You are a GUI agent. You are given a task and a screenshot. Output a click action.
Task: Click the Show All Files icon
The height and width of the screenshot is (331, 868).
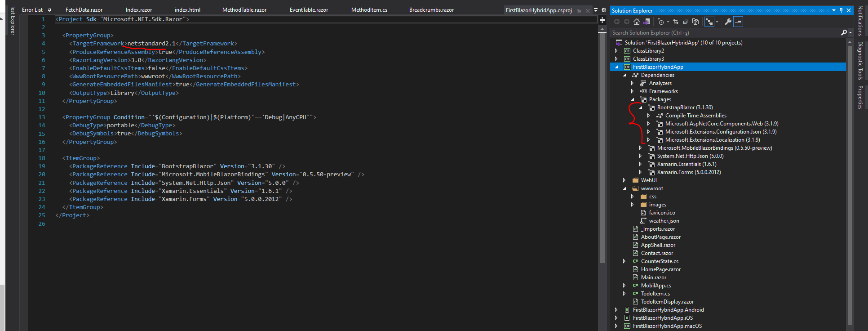click(x=695, y=22)
